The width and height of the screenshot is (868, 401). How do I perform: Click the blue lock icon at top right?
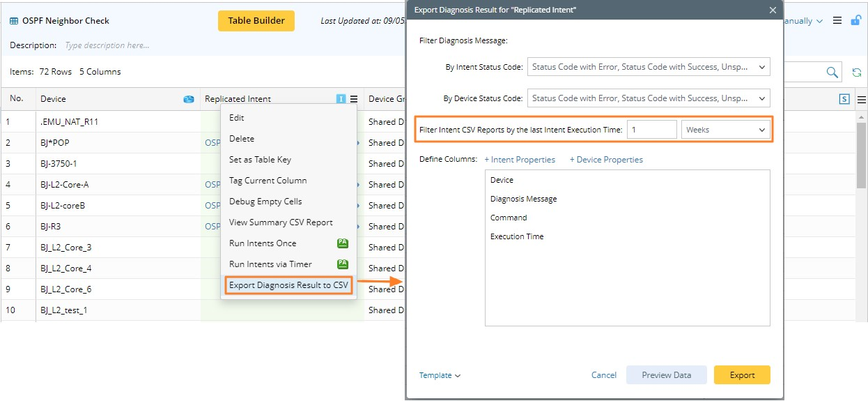tap(855, 21)
